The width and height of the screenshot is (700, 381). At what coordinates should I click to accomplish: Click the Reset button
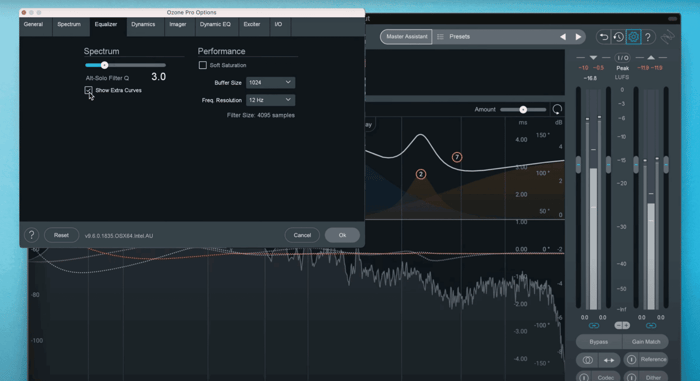61,235
